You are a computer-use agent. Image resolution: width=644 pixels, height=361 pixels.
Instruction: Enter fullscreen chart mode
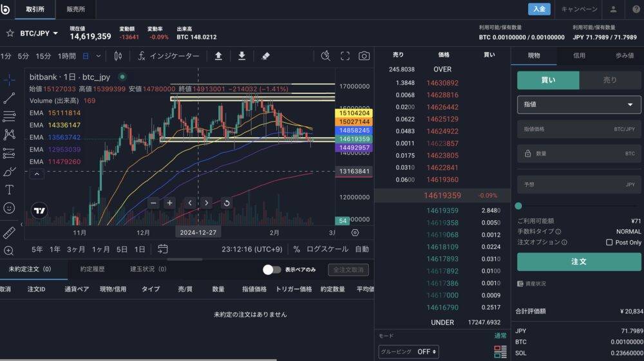[x=345, y=56]
